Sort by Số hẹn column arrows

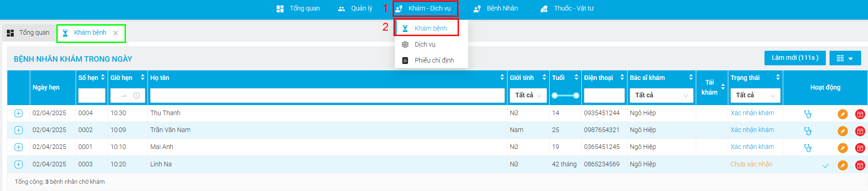click(103, 78)
